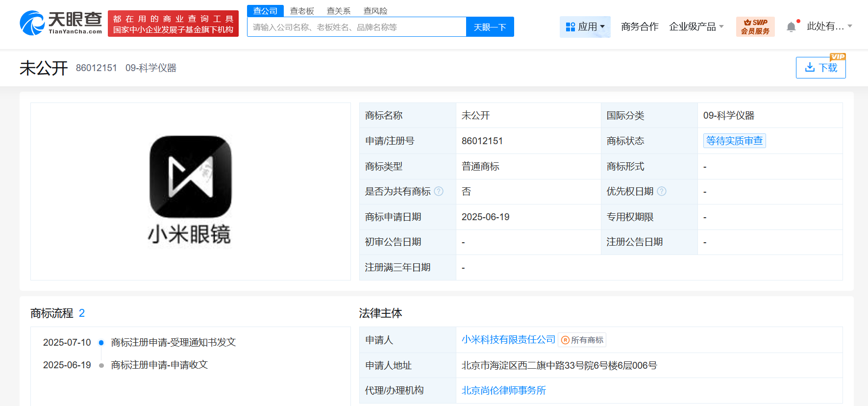Image resolution: width=868 pixels, height=406 pixels.
Task: Click the 2025-07-10 process step 受理通知书发文
Action: pyautogui.click(x=174, y=342)
